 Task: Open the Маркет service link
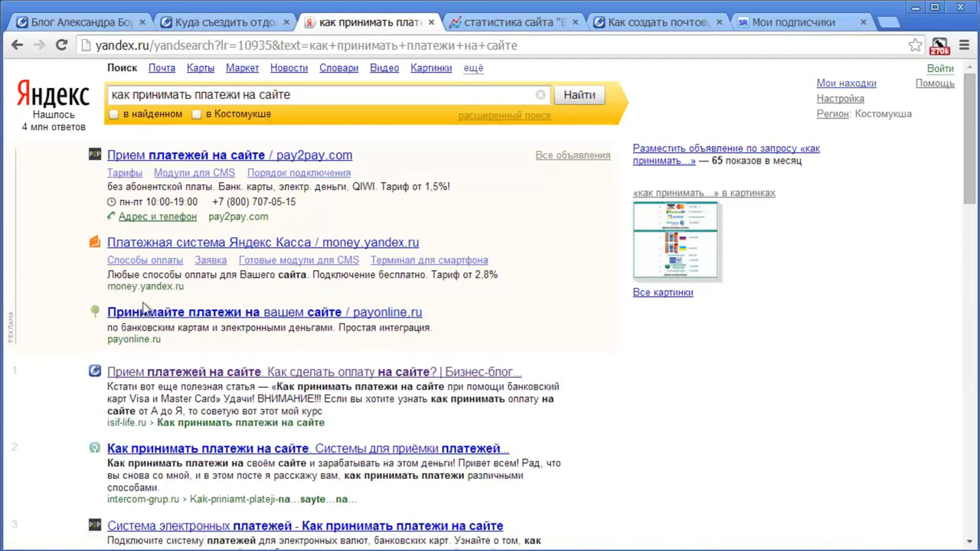coord(242,68)
